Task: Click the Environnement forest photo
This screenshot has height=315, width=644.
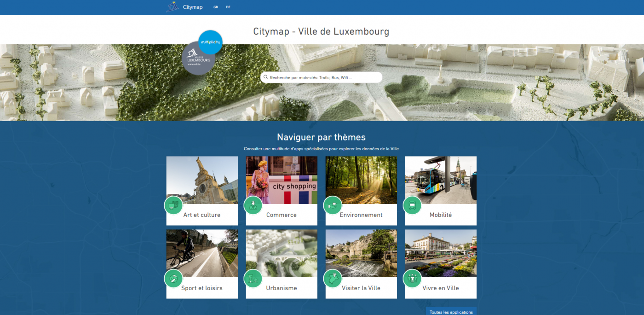Action: 361,180
